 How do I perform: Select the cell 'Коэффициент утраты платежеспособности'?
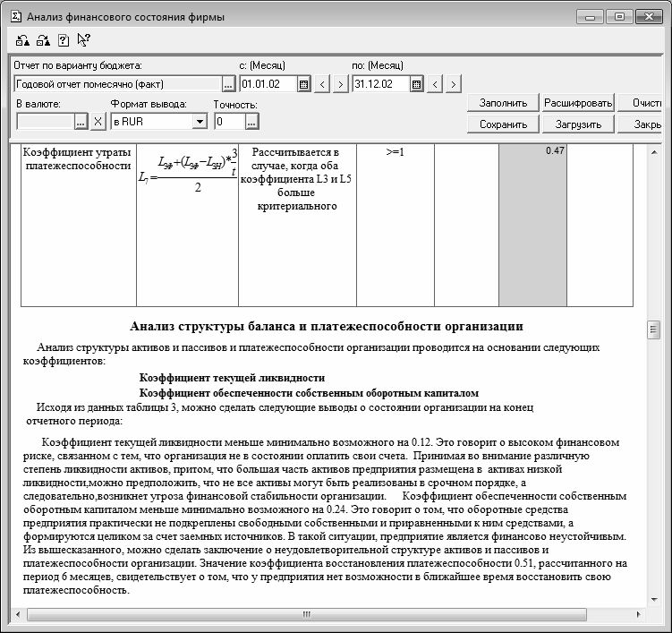tap(79, 225)
